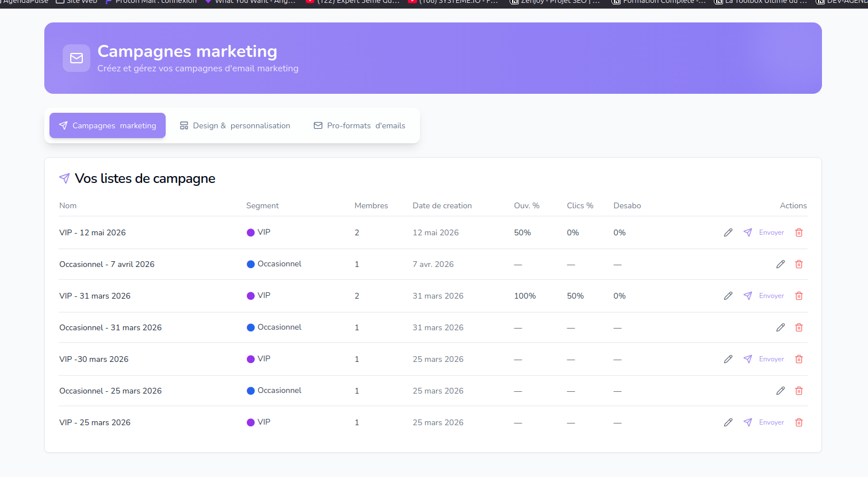Delete Occasionnel - 31 mars 2026 campaign

point(799,327)
